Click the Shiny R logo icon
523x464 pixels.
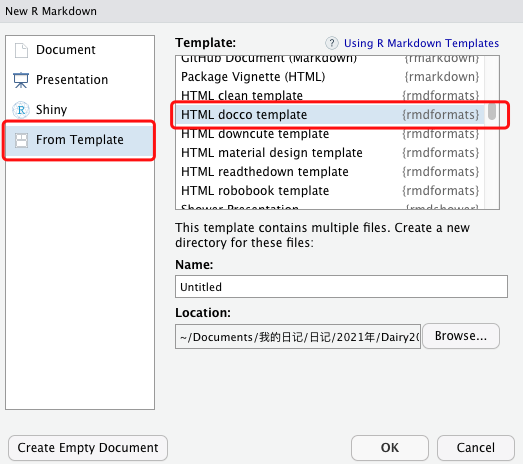coord(21,110)
